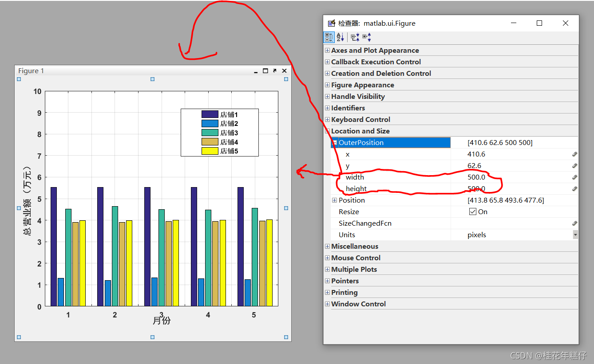Edit the y value 62.6

pyautogui.click(x=475, y=166)
